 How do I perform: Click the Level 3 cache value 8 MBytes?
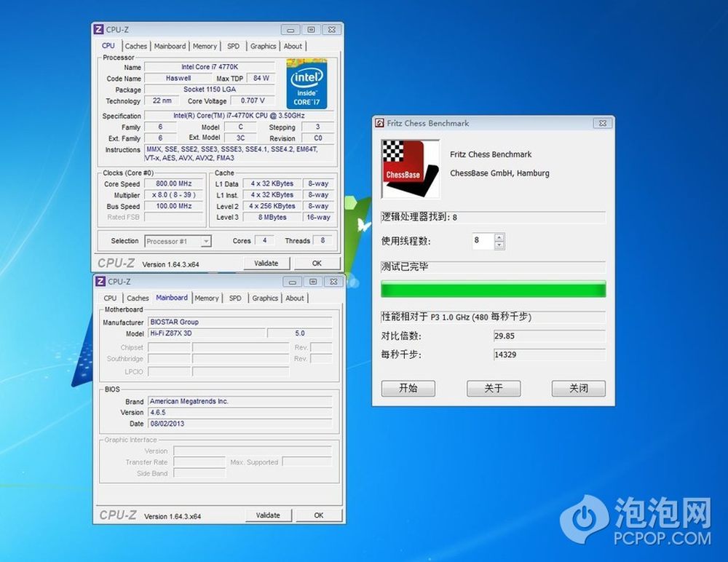[272, 218]
